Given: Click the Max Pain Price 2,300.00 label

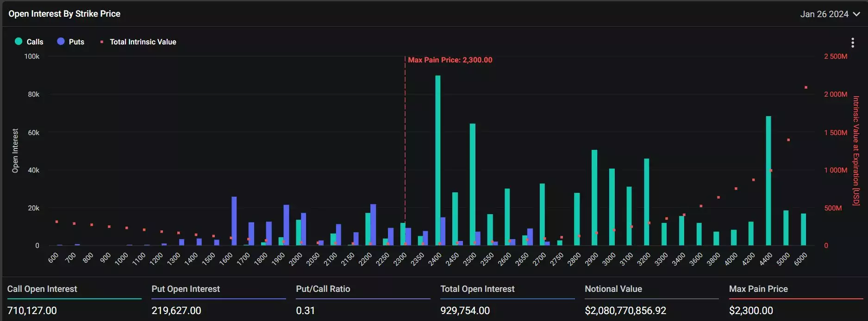Looking at the screenshot, I should [450, 60].
